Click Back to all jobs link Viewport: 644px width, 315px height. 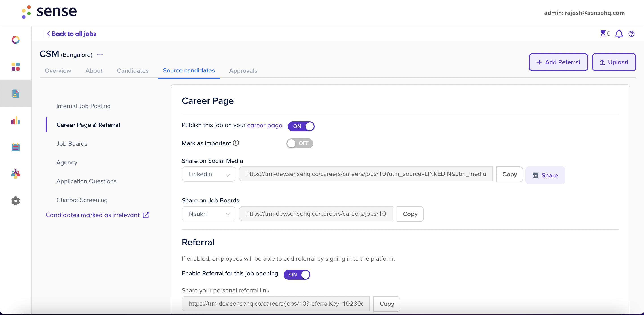pos(72,34)
